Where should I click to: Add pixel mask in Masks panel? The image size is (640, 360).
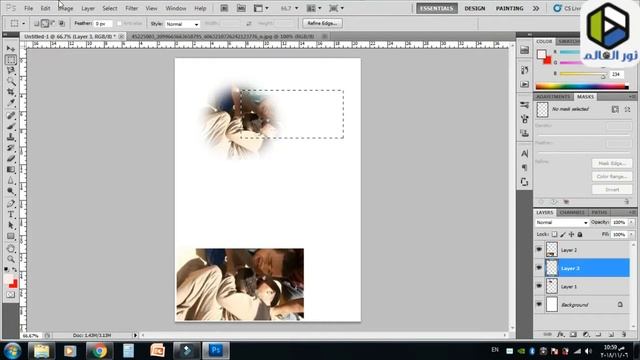click(615, 109)
